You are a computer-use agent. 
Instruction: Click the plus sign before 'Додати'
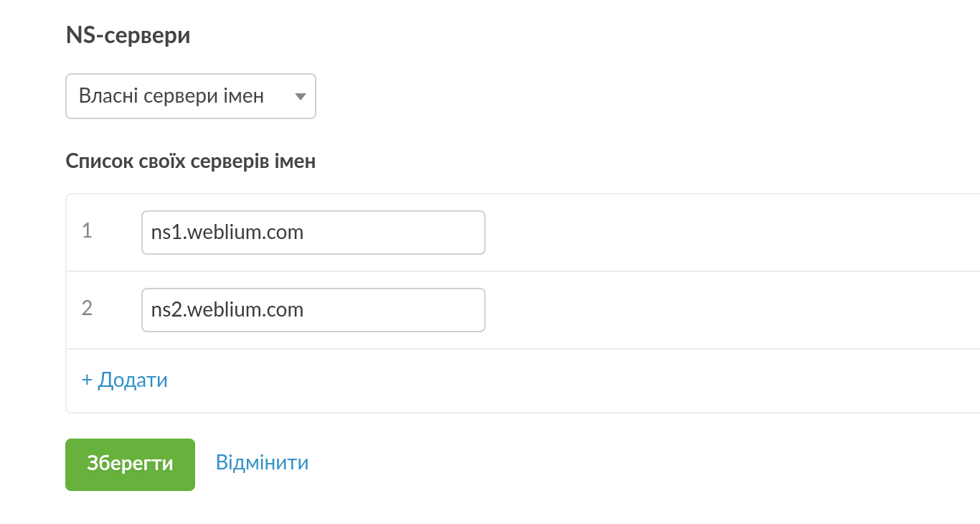[x=87, y=380]
